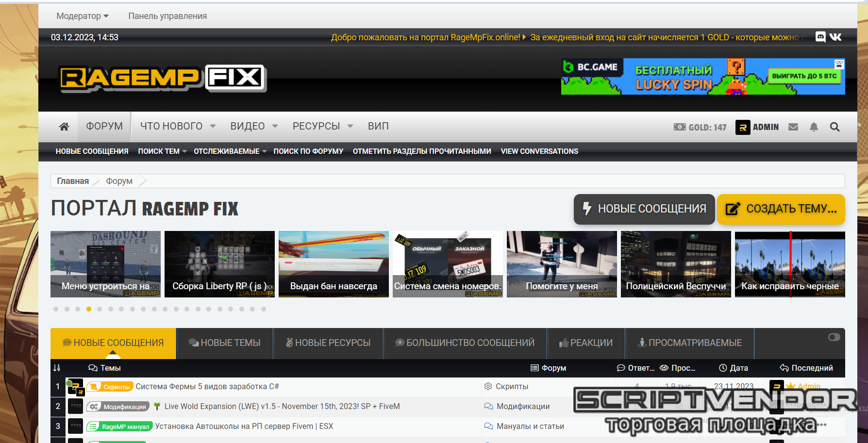
Task: Open VIEW CONVERSATIONS
Action: coord(539,151)
